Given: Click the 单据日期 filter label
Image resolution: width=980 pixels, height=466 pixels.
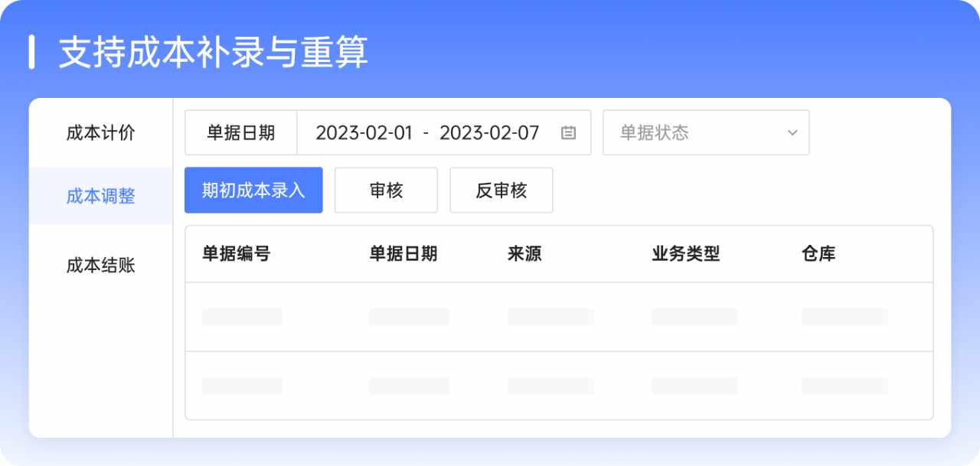Looking at the screenshot, I should pos(240,132).
